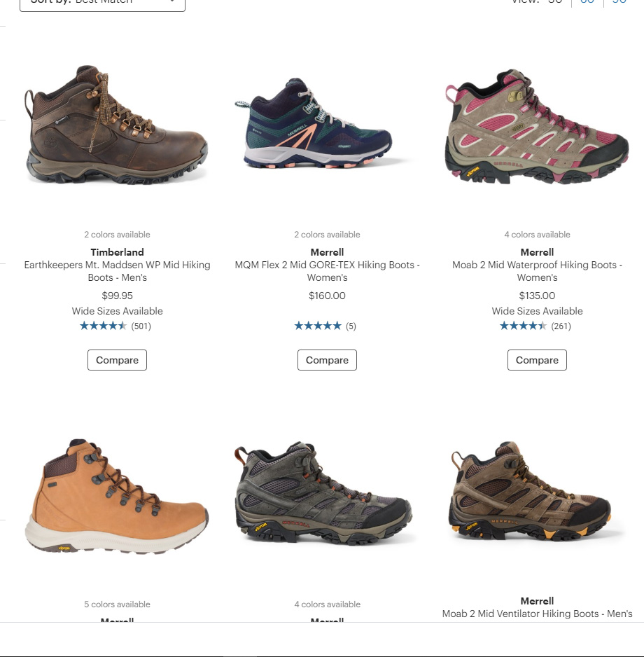Click the brown Moab 2 Mid Ventilator boot image
This screenshot has width=644, height=657.
pyautogui.click(x=530, y=492)
